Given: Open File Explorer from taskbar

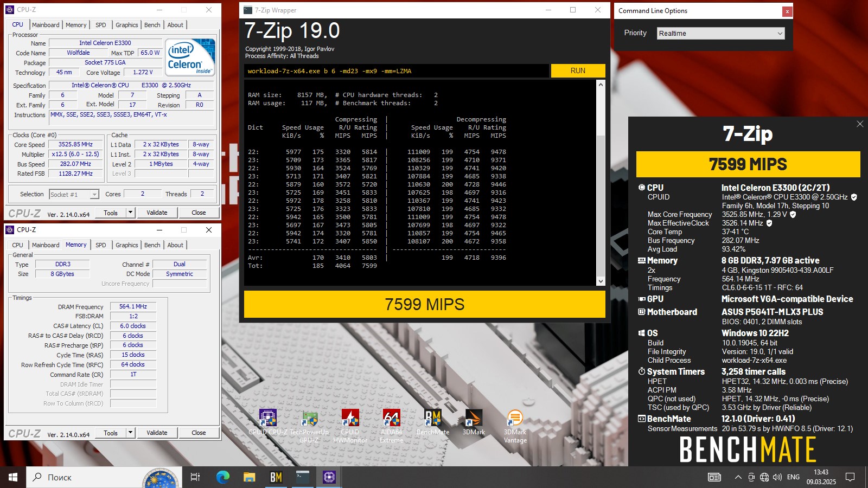Looking at the screenshot, I should point(249,477).
